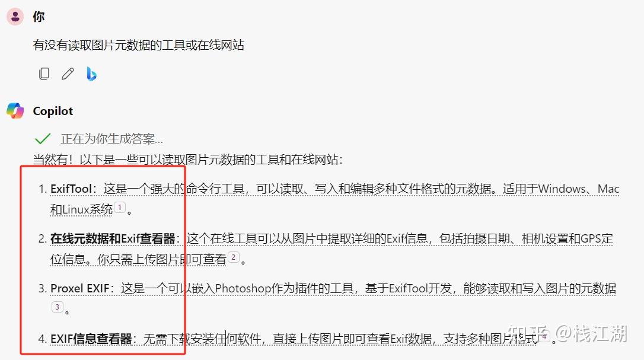This screenshot has height=360, width=644.
Task: Click the 正在为你生成答案 status text
Action: point(111,139)
